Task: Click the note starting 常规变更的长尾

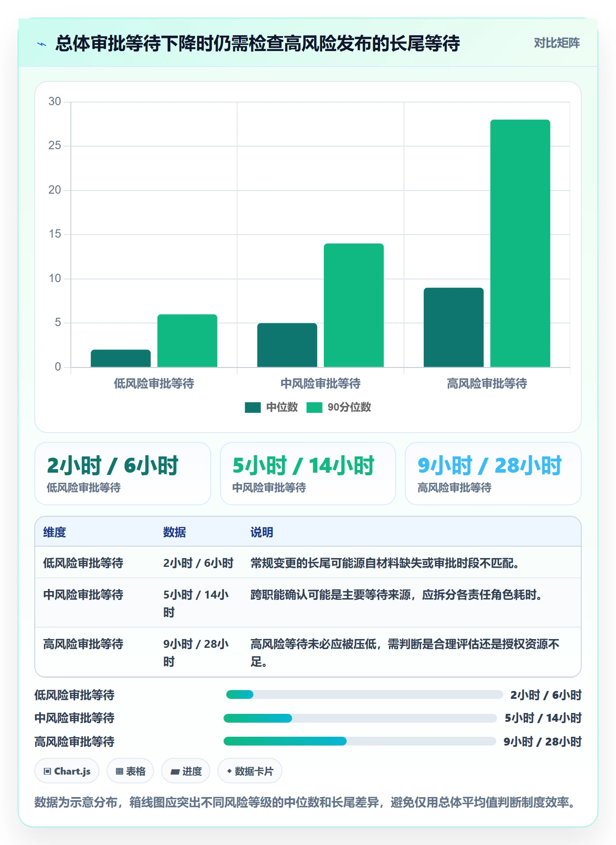Action: click(x=385, y=563)
